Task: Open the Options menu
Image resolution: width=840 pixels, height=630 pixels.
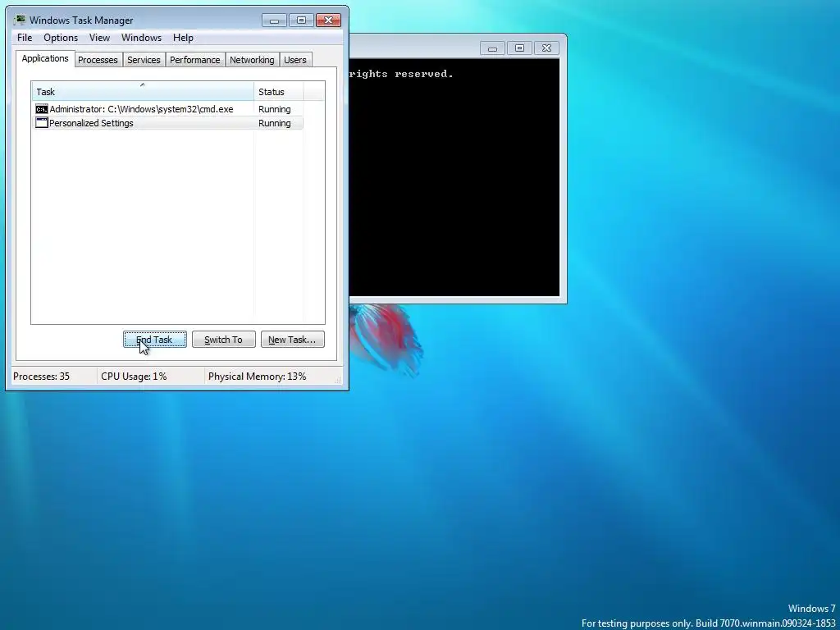Action: (x=61, y=38)
